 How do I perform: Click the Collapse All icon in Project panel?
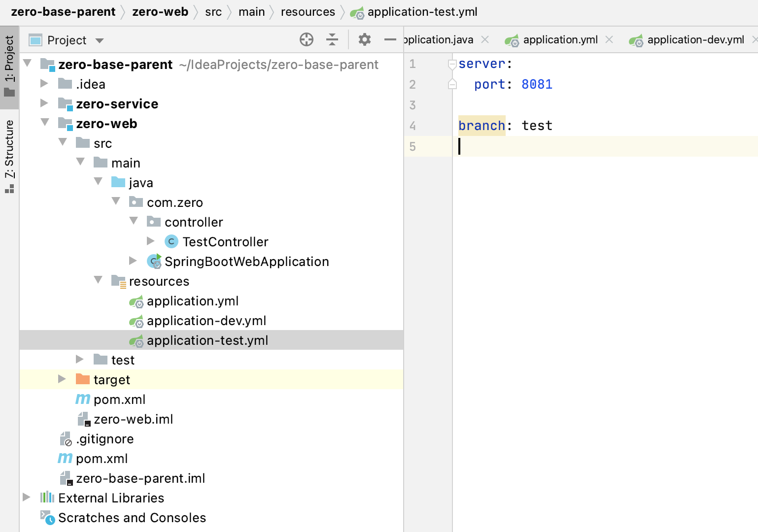[x=332, y=39]
